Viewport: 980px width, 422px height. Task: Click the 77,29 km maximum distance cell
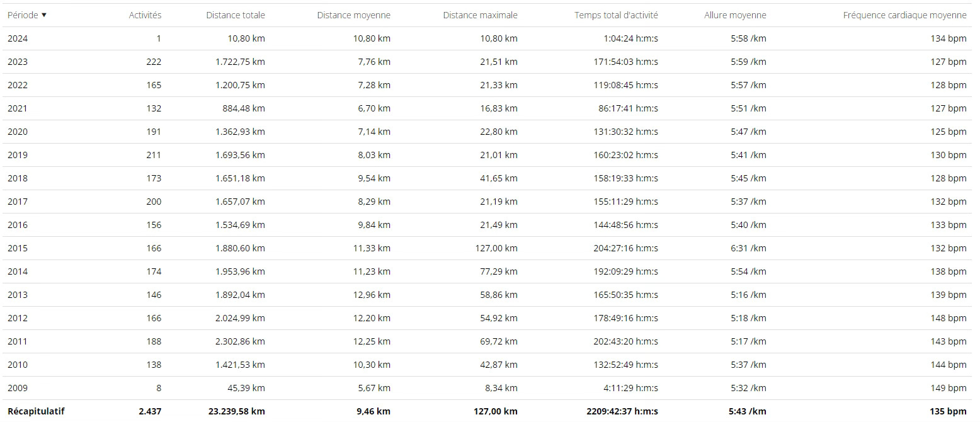point(499,271)
